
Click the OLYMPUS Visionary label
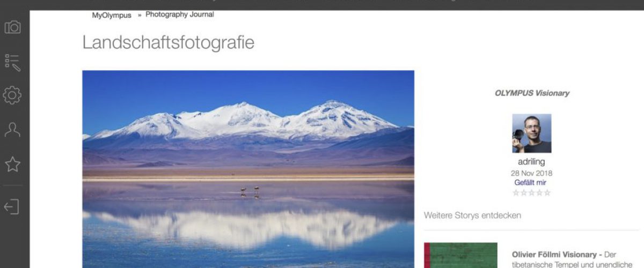[532, 93]
